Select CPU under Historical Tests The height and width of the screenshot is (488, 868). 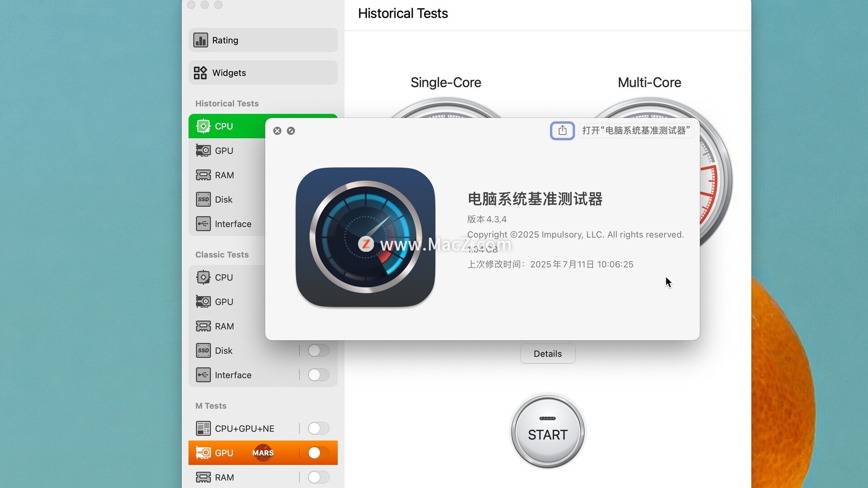tap(227, 126)
